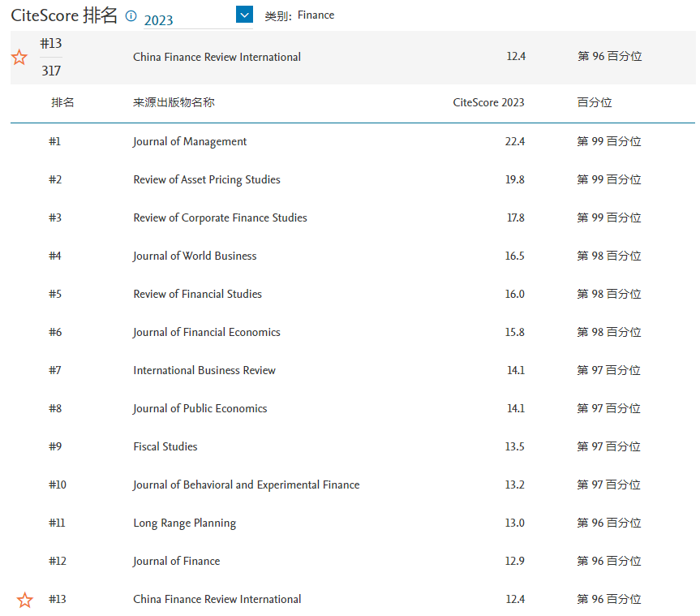Viewport: 700px width, 616px height.
Task: Open Journal of Public Economics
Action: pyautogui.click(x=200, y=408)
